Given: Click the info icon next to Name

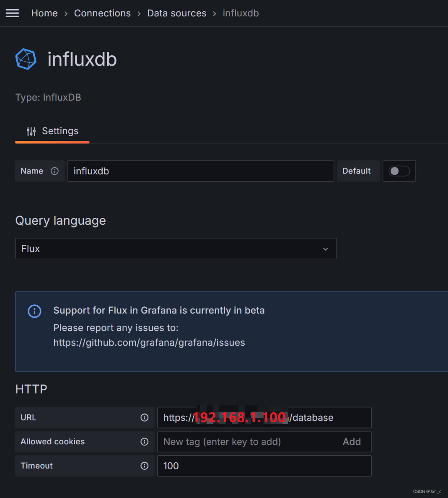Looking at the screenshot, I should pos(54,171).
